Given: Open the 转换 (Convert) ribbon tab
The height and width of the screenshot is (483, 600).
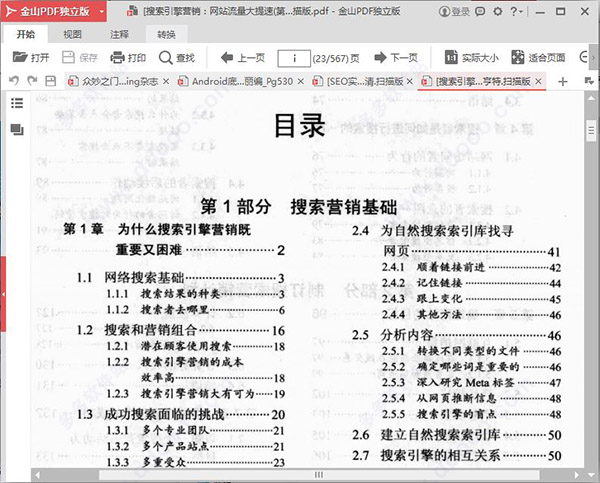Looking at the screenshot, I should [x=166, y=33].
